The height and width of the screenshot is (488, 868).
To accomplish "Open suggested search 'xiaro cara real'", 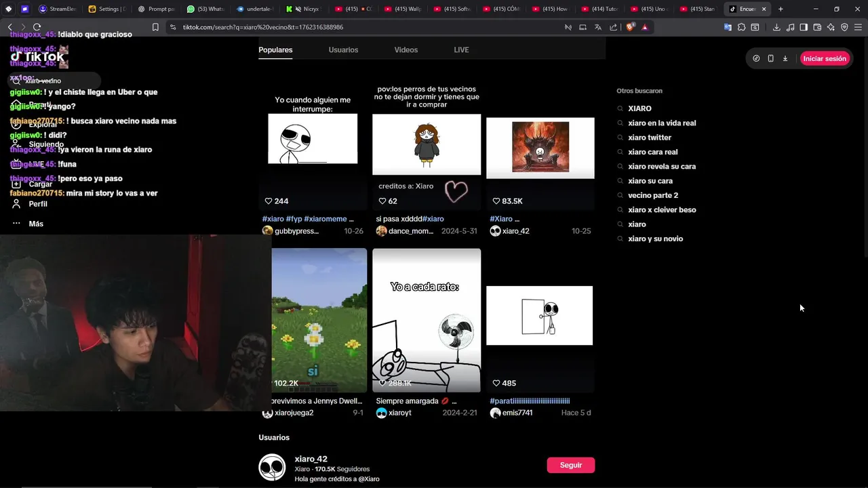I will (653, 152).
